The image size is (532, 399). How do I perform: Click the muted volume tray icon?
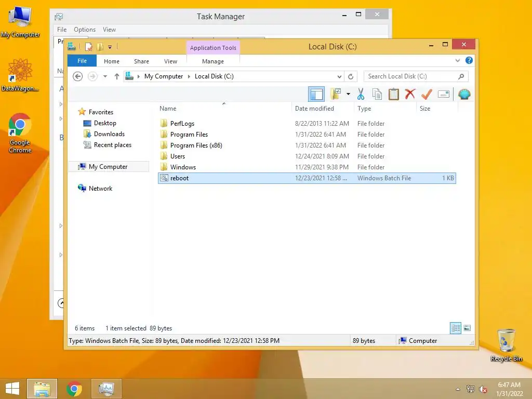point(483,389)
